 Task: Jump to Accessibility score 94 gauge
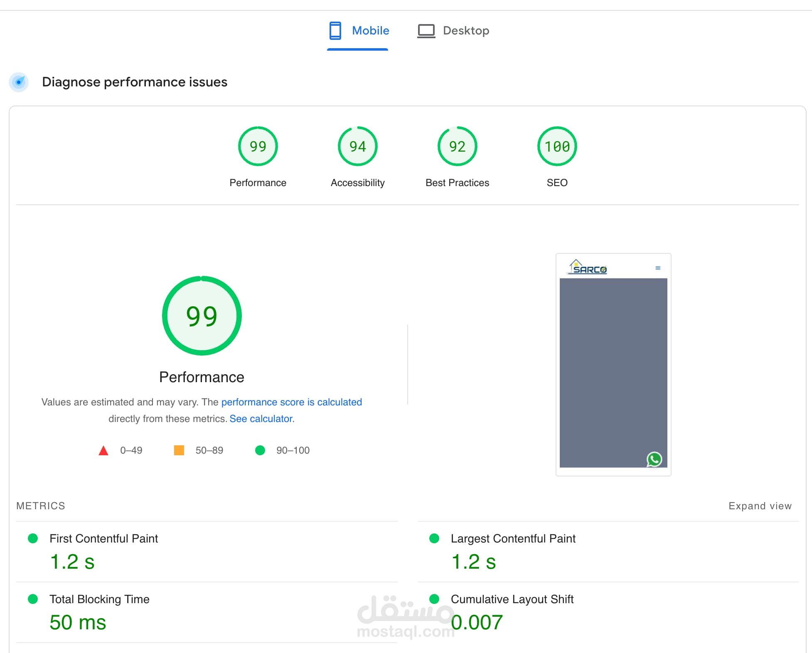tap(357, 147)
